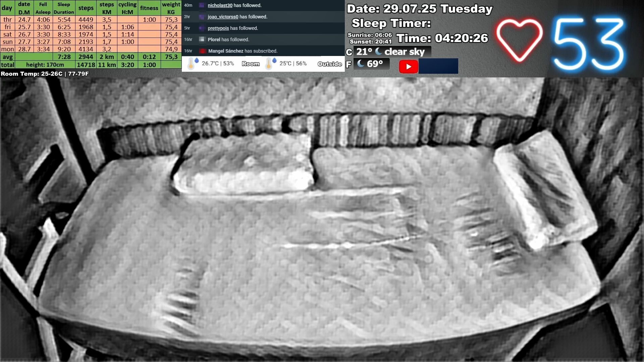
Task: Click the total cycling '3:20' cell
Action: click(127, 65)
